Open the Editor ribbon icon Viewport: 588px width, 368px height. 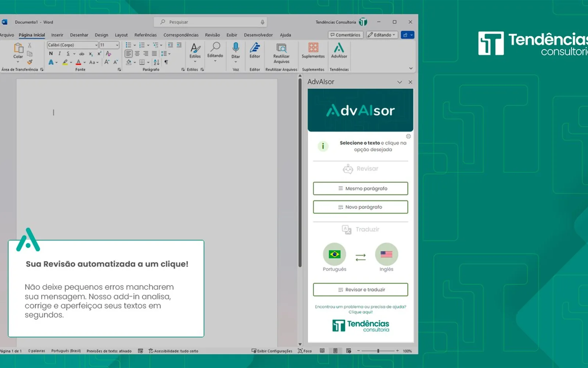coord(255,48)
